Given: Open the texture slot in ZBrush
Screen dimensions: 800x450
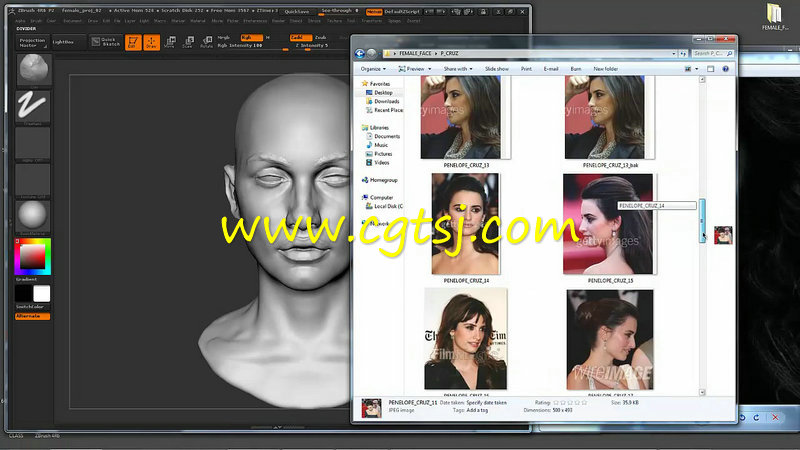Looking at the screenshot, I should pos(33,180).
